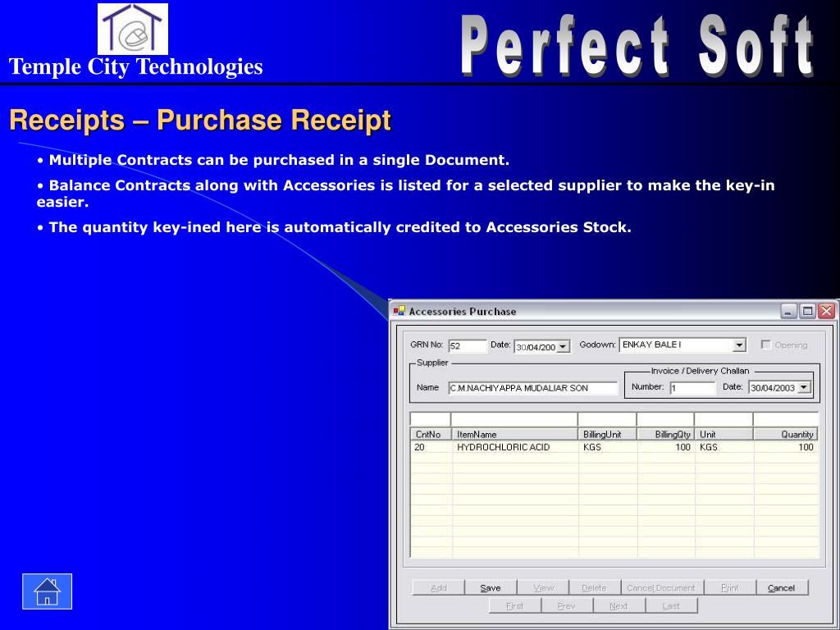Image resolution: width=840 pixels, height=630 pixels.
Task: Open the GRN Date dropdown
Action: 563,347
